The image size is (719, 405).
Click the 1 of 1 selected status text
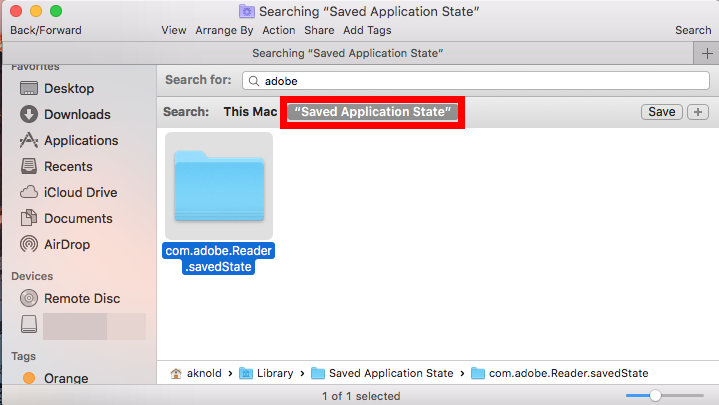361,396
